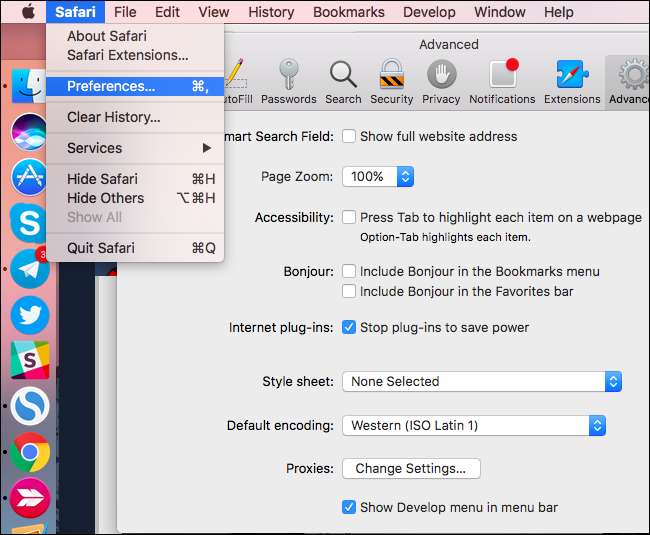This screenshot has height=535, width=650.
Task: Open the History menu
Action: 271,12
